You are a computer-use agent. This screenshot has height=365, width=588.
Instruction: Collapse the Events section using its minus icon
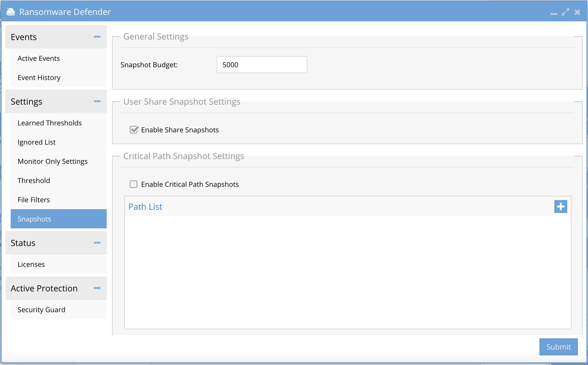pyautogui.click(x=97, y=37)
